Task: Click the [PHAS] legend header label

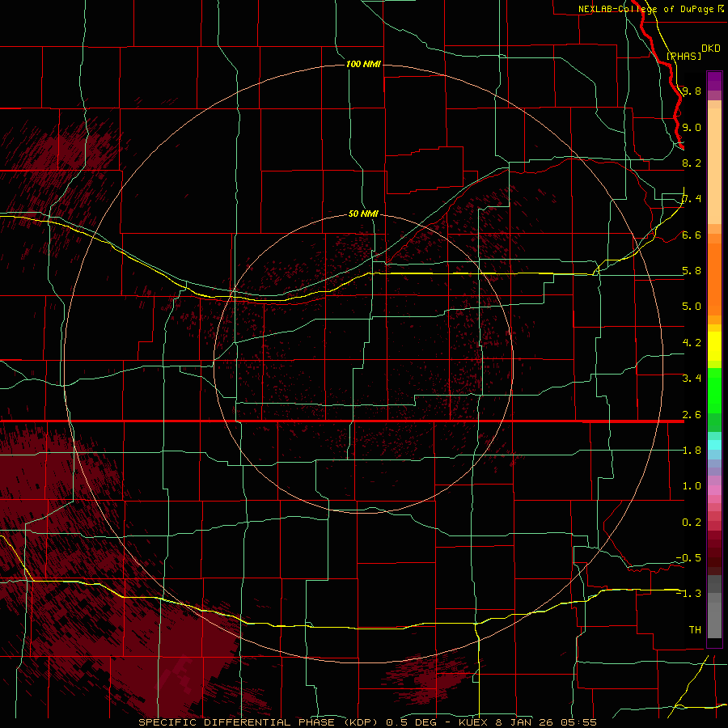Action: [684, 56]
